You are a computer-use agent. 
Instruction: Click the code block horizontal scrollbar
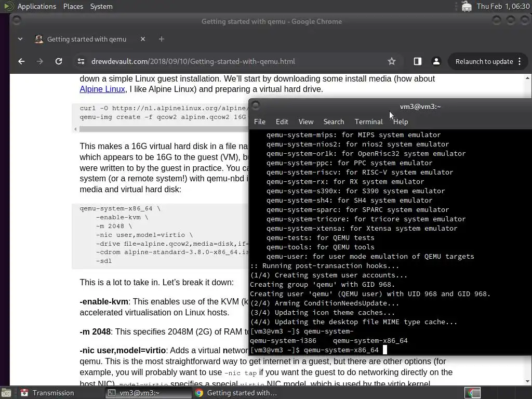164,129
